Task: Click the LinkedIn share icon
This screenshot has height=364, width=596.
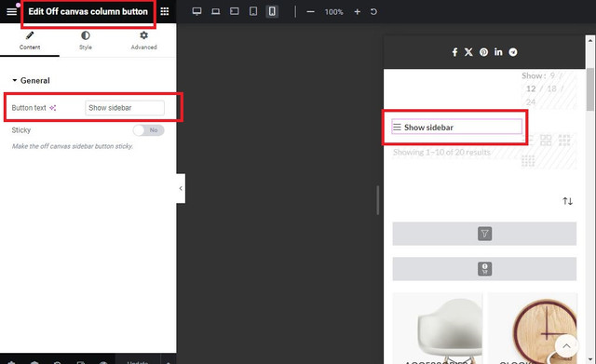Action: coord(498,52)
